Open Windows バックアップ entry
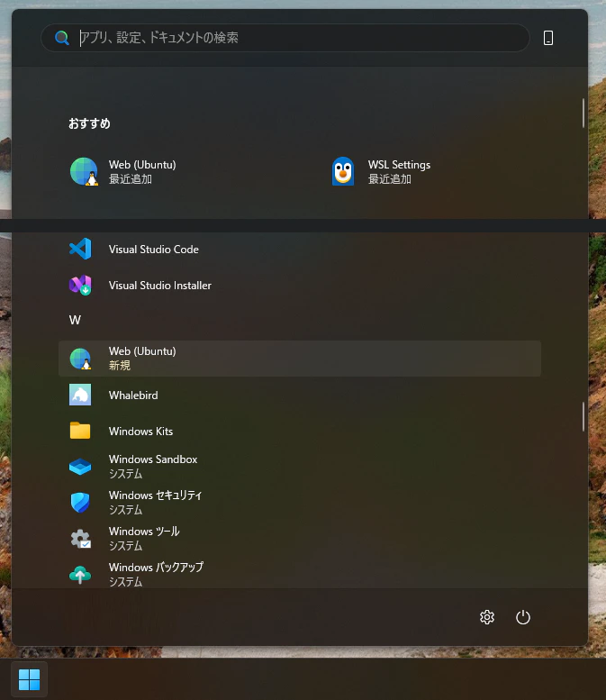Image resolution: width=606 pixels, height=700 pixels. (x=300, y=573)
